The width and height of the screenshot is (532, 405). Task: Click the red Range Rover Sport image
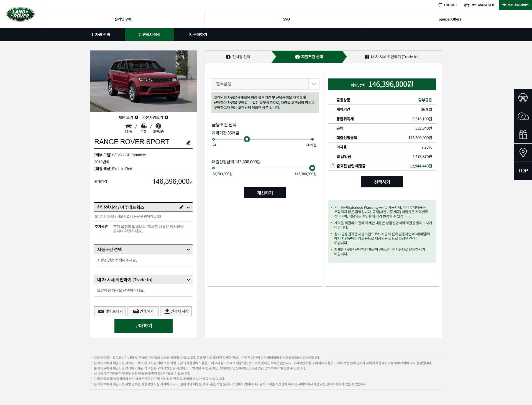[x=143, y=81]
